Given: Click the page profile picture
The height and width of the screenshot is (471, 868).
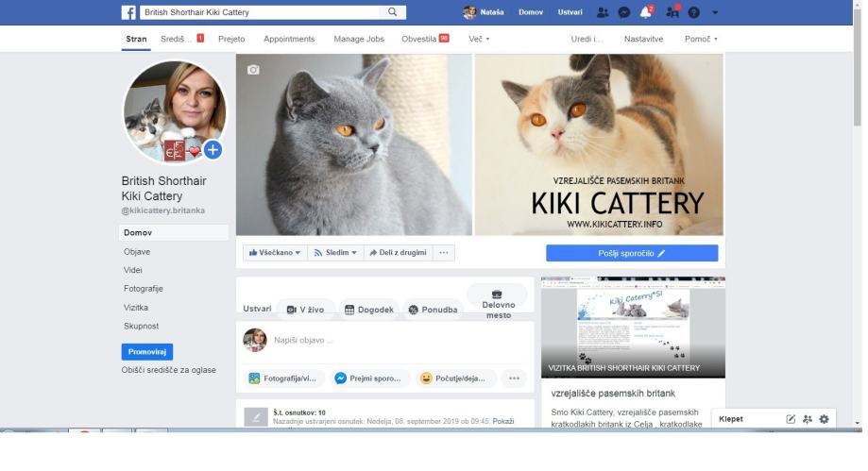Looking at the screenshot, I should pyautogui.click(x=175, y=112).
